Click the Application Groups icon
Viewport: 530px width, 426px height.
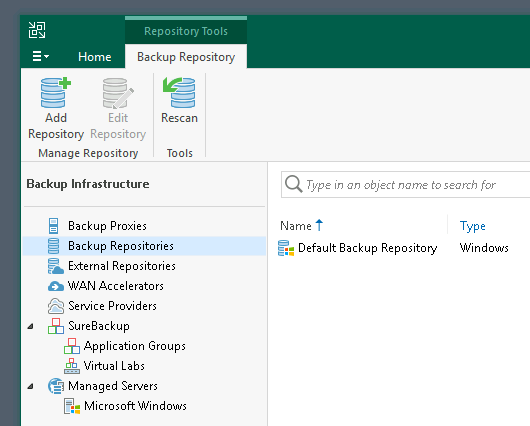point(72,346)
